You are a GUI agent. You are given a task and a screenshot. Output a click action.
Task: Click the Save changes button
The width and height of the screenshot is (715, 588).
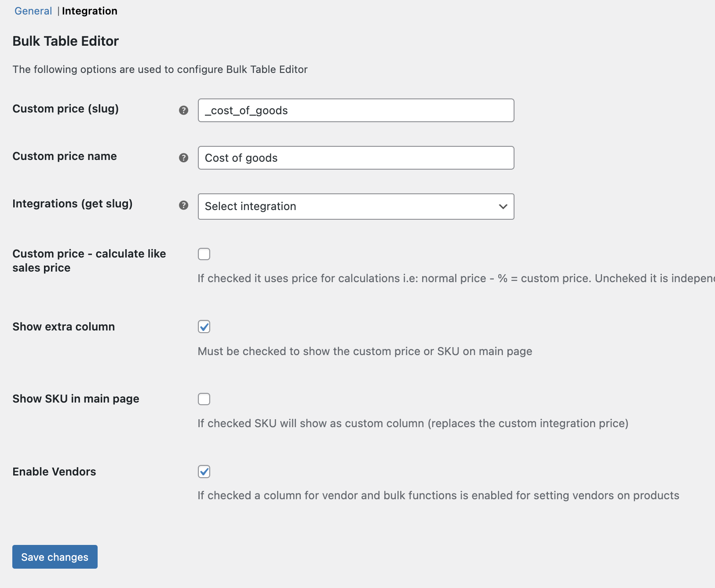tap(55, 557)
